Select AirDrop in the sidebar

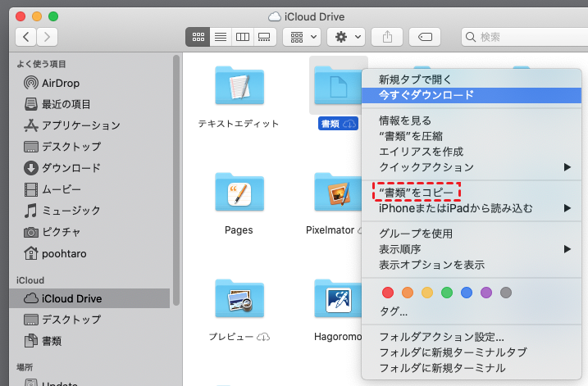click(x=60, y=83)
